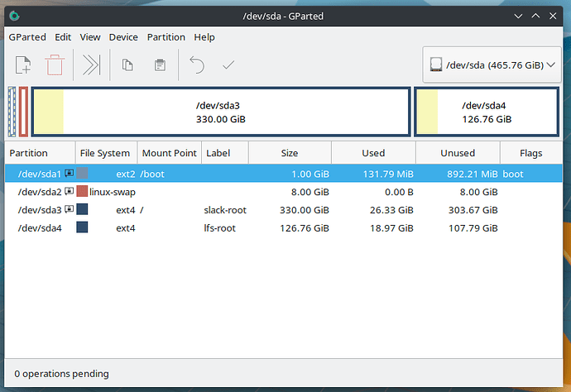Click the slack-root label cell
Image resolution: width=571 pixels, height=392 pixels.
point(225,210)
